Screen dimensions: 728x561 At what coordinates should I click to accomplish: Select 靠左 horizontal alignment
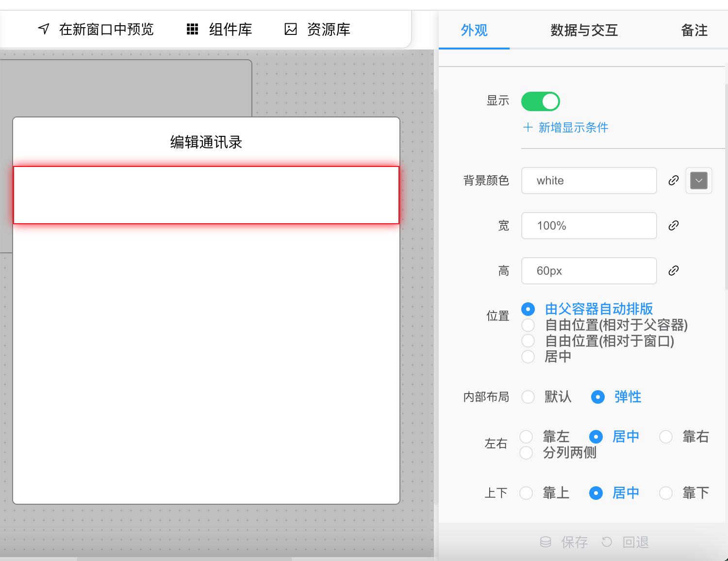coord(526,437)
